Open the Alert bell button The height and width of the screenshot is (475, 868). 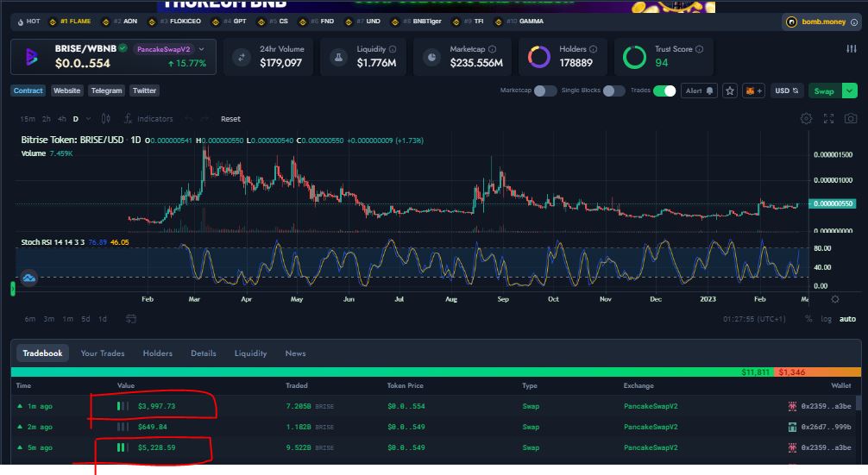[700, 91]
